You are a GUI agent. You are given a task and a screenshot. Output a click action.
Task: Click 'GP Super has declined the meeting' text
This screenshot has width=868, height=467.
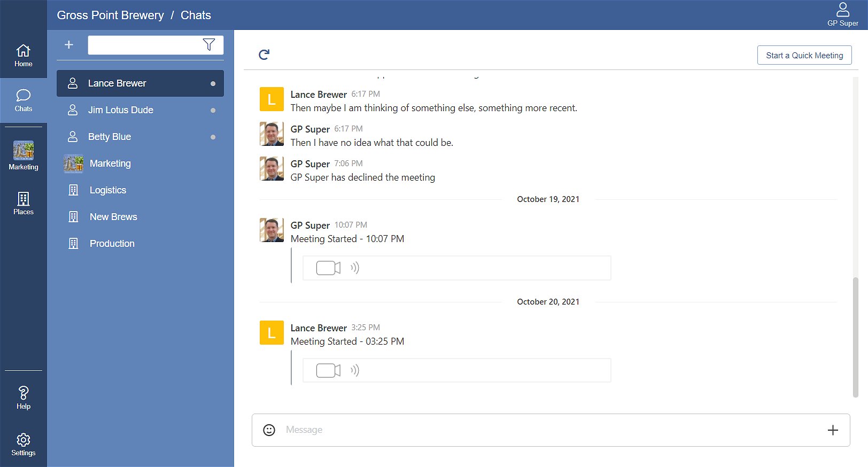tap(363, 177)
